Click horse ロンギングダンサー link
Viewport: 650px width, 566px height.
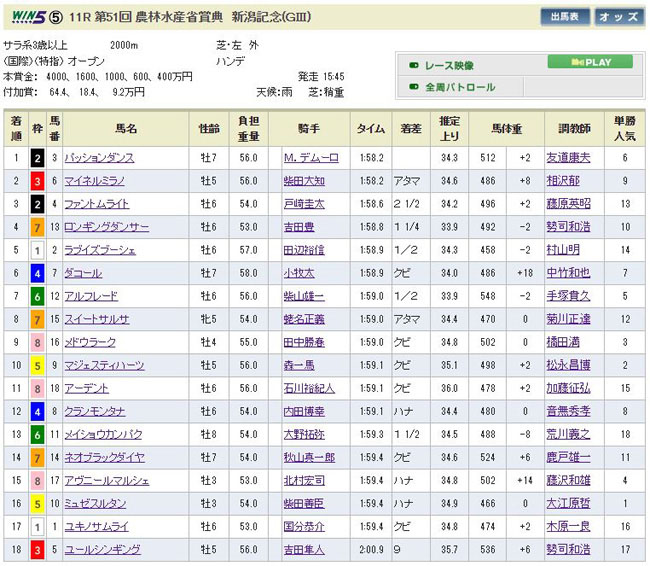(x=106, y=227)
